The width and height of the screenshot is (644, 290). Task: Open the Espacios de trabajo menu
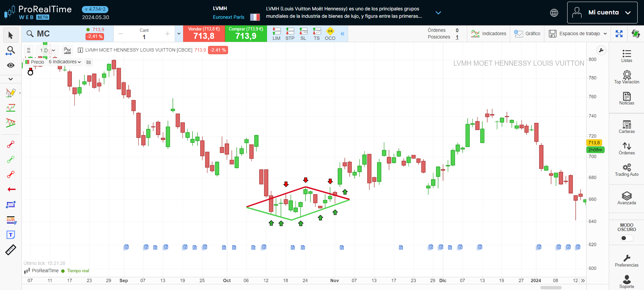pos(578,34)
